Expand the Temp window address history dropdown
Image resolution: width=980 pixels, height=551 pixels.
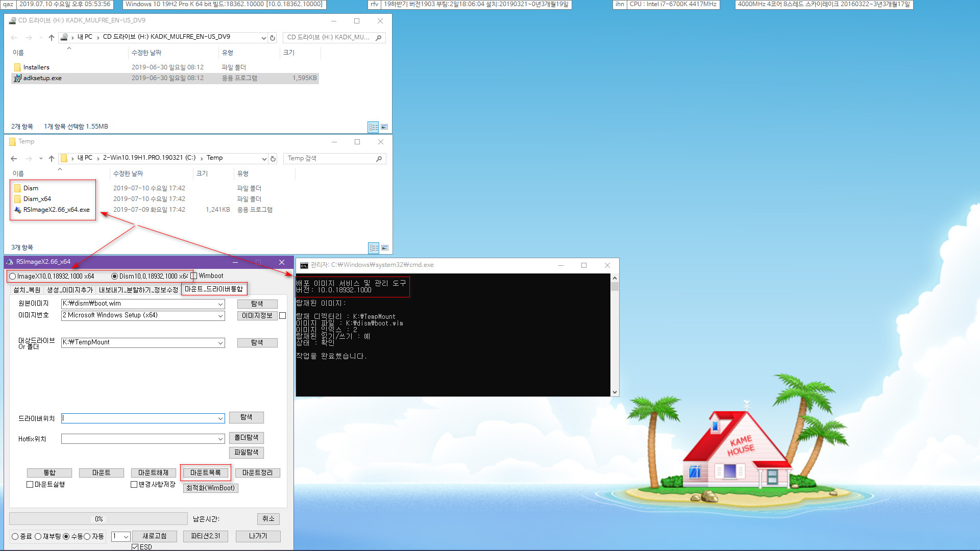(264, 159)
